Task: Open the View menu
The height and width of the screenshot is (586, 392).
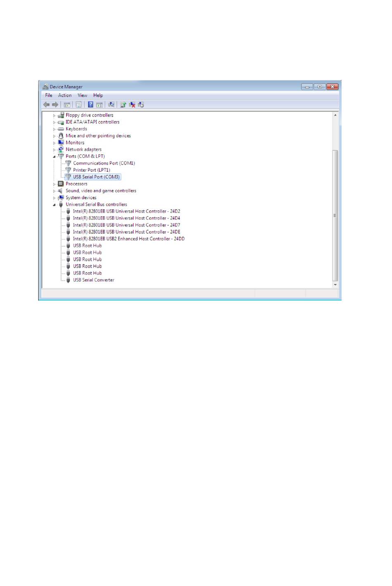Action: pos(83,95)
